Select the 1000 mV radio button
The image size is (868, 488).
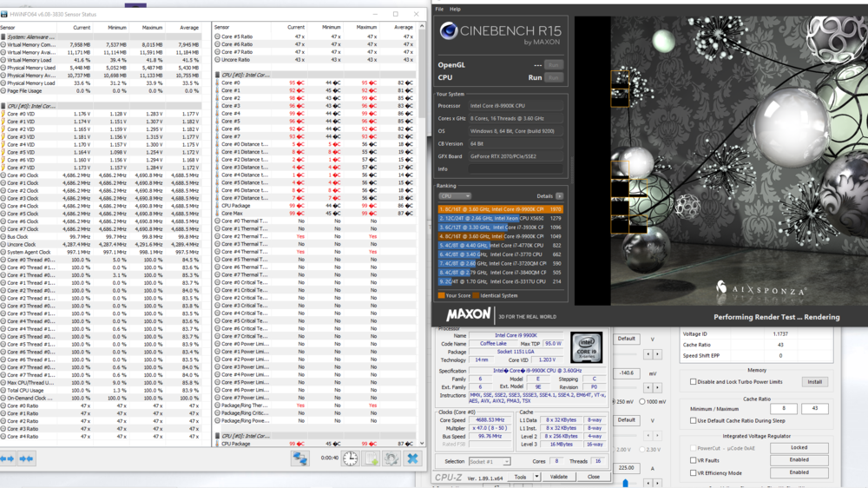(x=642, y=401)
